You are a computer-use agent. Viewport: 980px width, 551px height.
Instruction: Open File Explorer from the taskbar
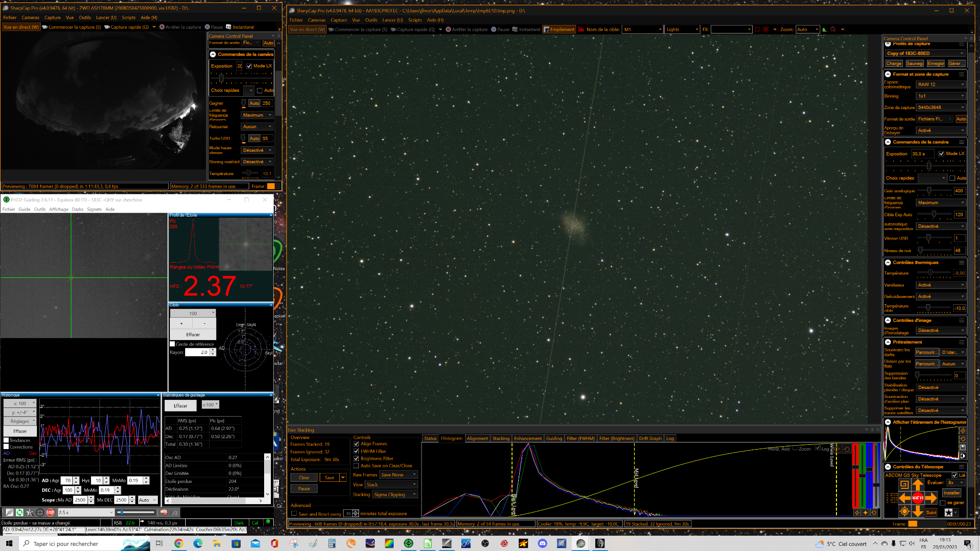(x=217, y=543)
